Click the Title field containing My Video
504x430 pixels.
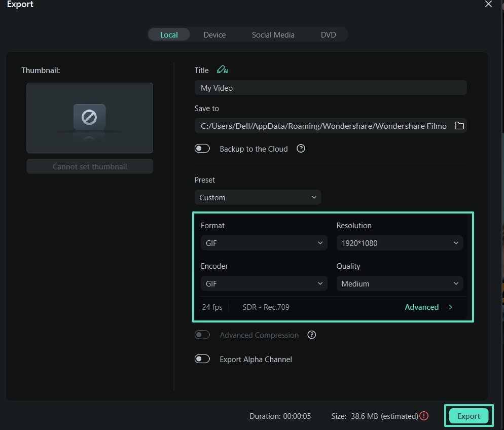point(331,88)
